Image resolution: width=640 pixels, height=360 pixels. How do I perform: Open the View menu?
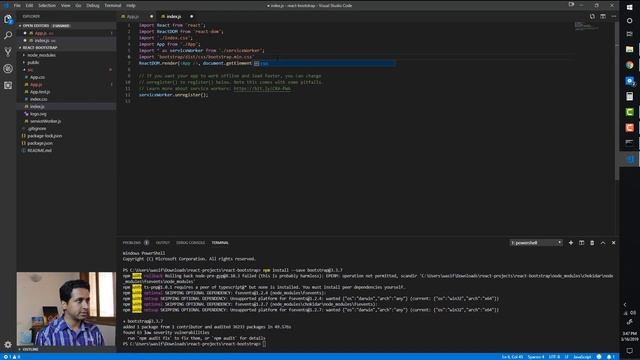pyautogui.click(x=65, y=6)
